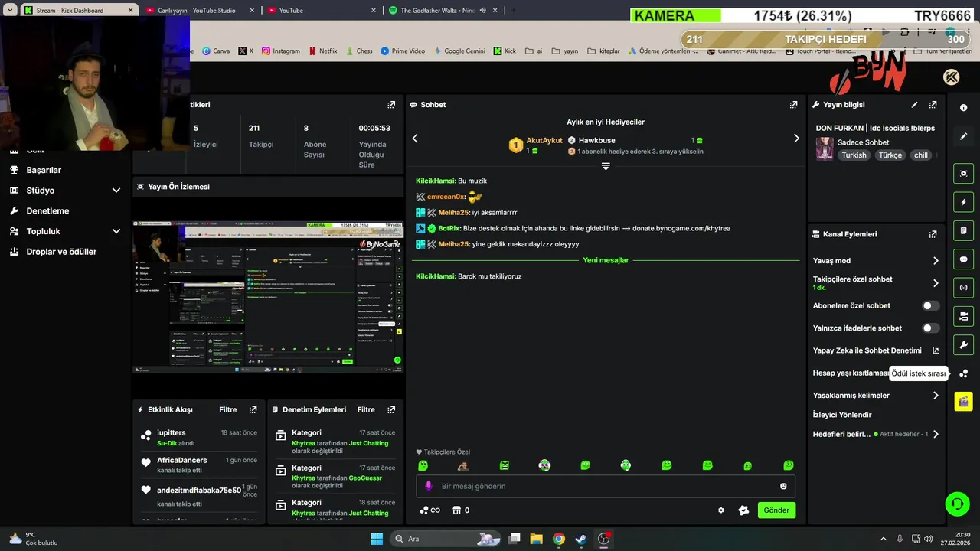Mute the Godfather Waltz tab audio
Image resolution: width=980 pixels, height=551 pixels.
tap(482, 11)
